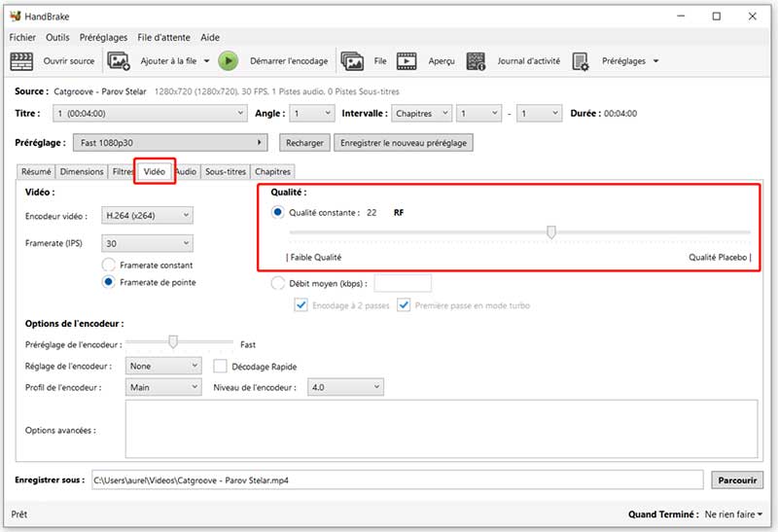The height and width of the screenshot is (532, 778).
Task: Enable Décodage Rapide checkbox
Action: coord(220,367)
